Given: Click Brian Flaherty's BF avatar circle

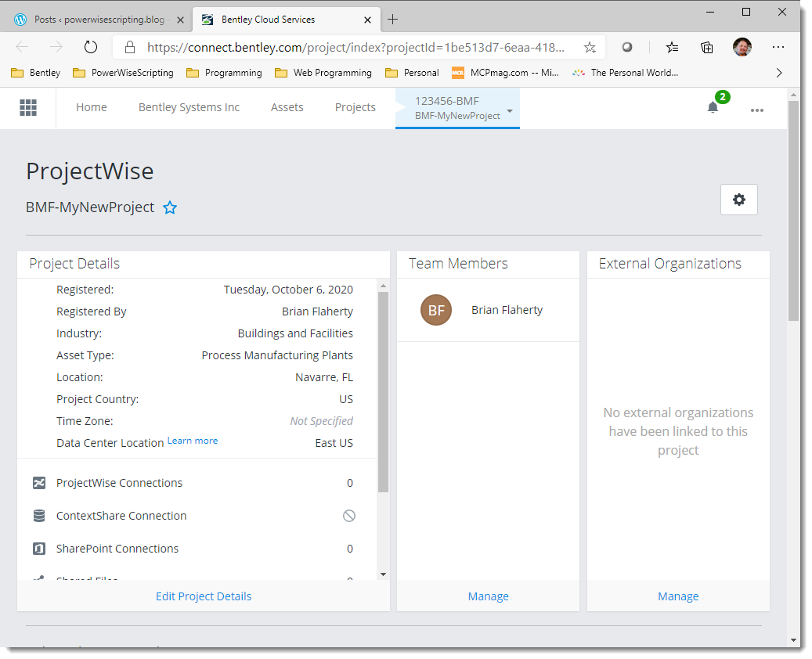Looking at the screenshot, I should (x=436, y=310).
